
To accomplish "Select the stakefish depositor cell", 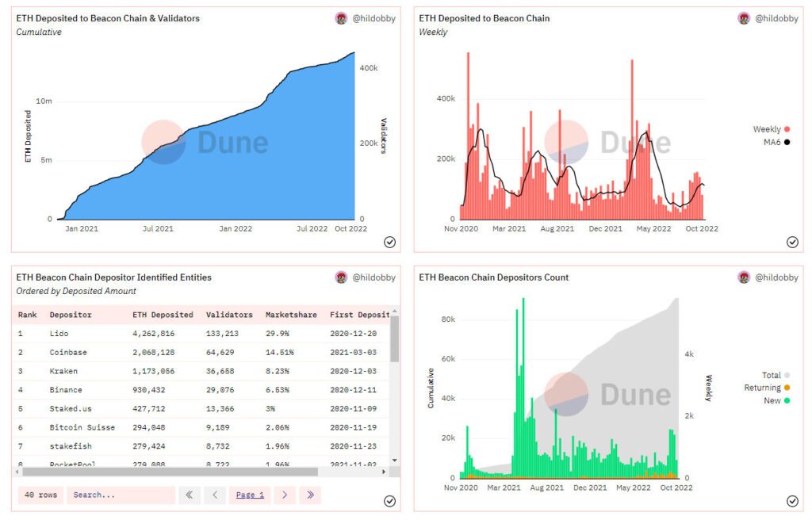I will point(71,446).
